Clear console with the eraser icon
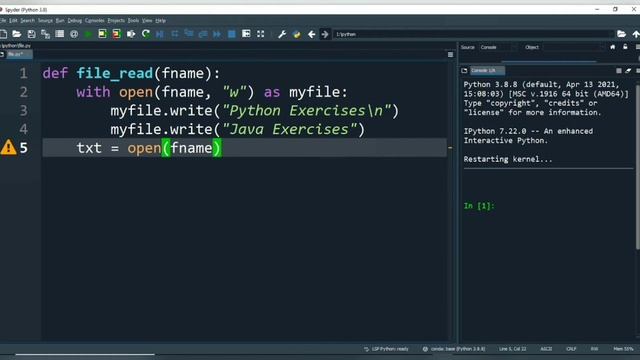Image resolution: width=640 pixels, height=360 pixels. (x=628, y=71)
